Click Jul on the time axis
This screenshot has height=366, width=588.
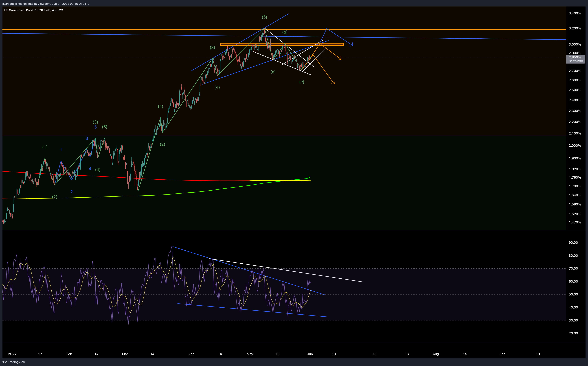[374, 354]
